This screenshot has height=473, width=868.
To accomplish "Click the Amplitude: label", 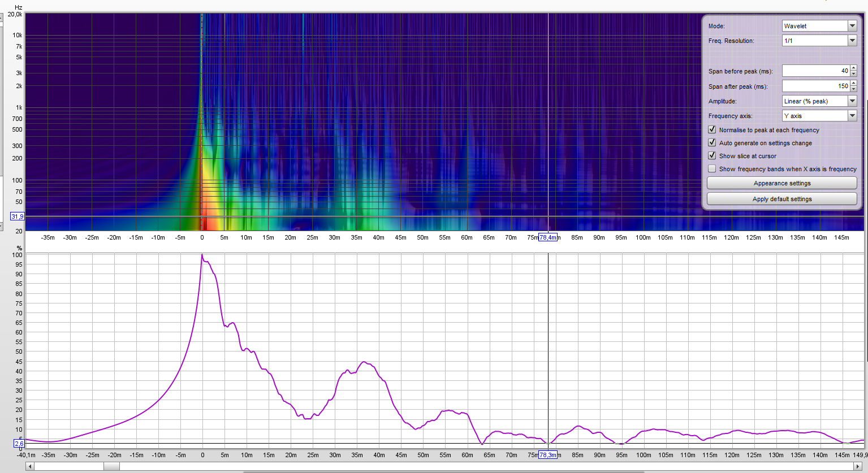I will pos(723,101).
